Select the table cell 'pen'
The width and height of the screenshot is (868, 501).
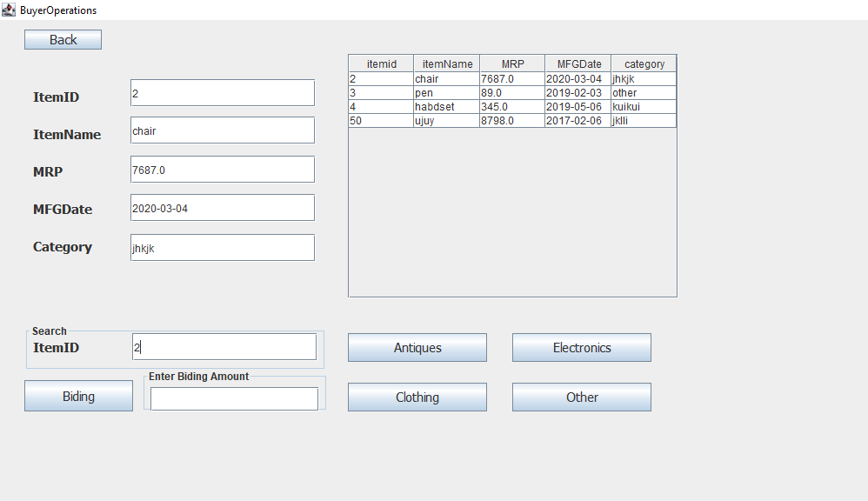(x=447, y=93)
